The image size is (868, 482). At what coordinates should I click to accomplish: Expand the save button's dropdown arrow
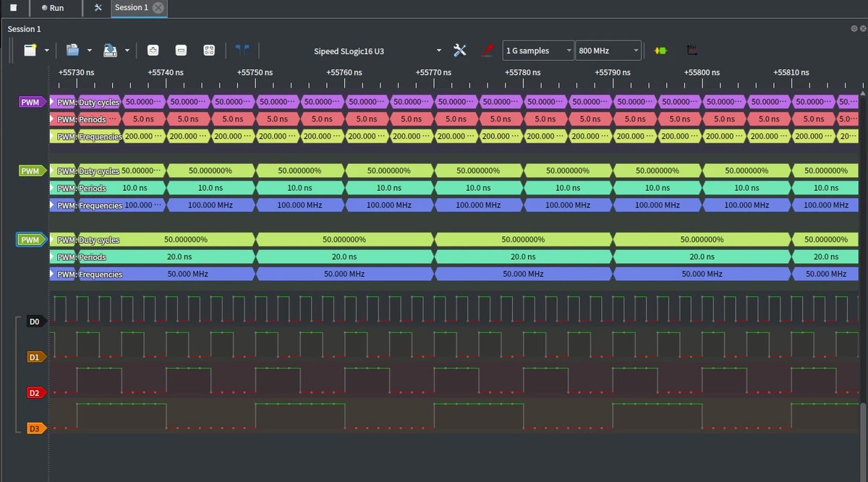point(128,51)
